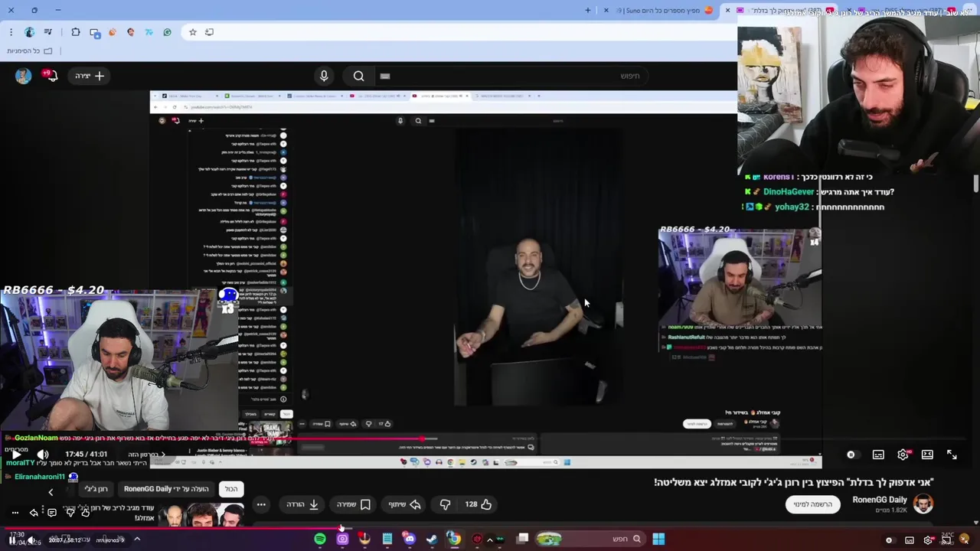Viewport: 980px width, 551px height.
Task: Open more actions three-dot button
Action: [x=261, y=504]
